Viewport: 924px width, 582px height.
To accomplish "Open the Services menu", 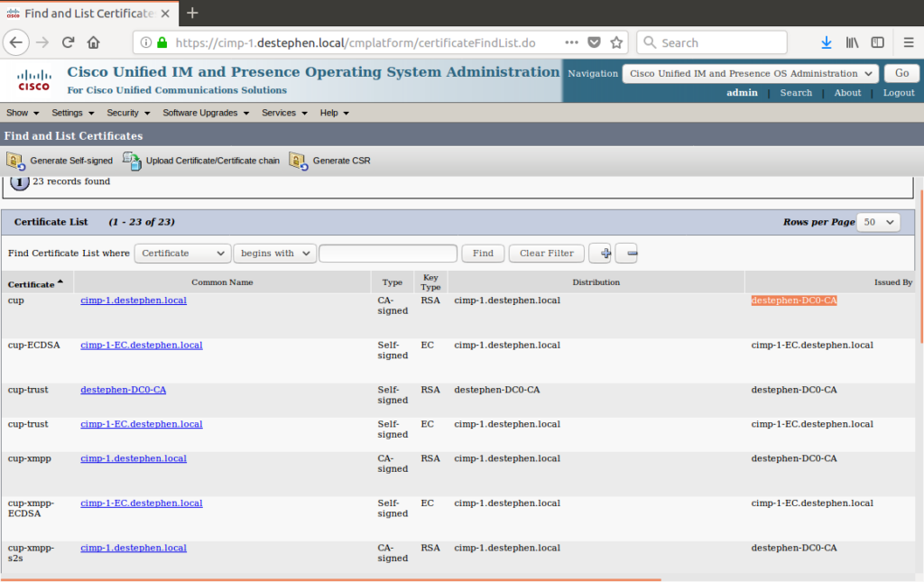I will pyautogui.click(x=284, y=113).
